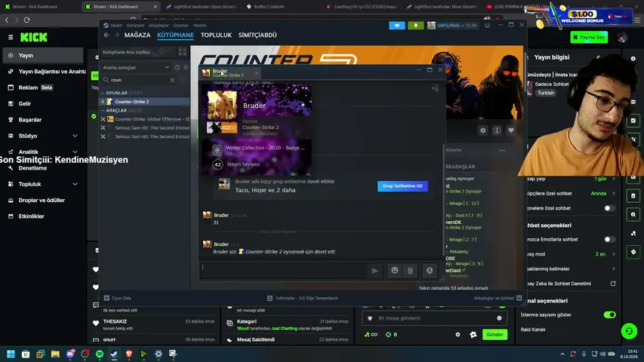Open Counter-Strike 2 info icon

point(497,130)
